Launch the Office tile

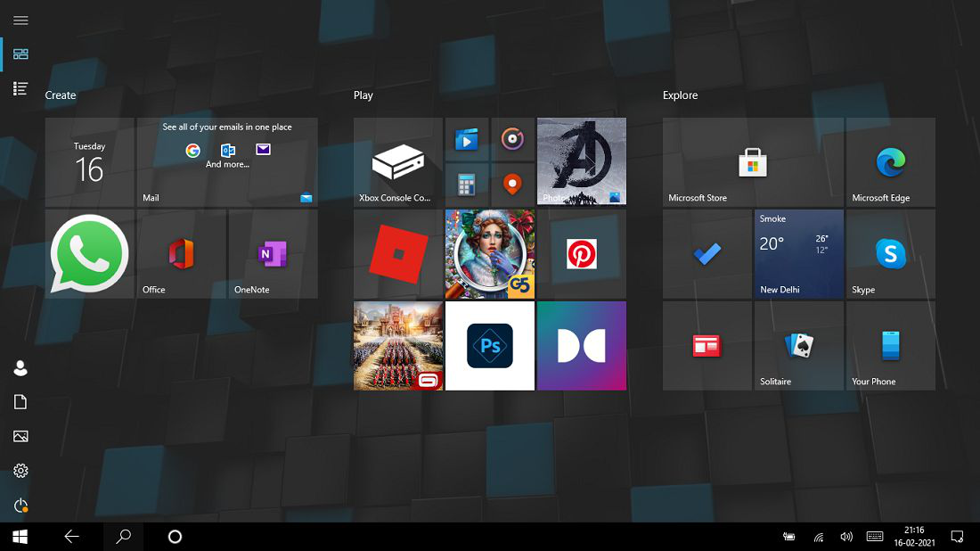181,254
